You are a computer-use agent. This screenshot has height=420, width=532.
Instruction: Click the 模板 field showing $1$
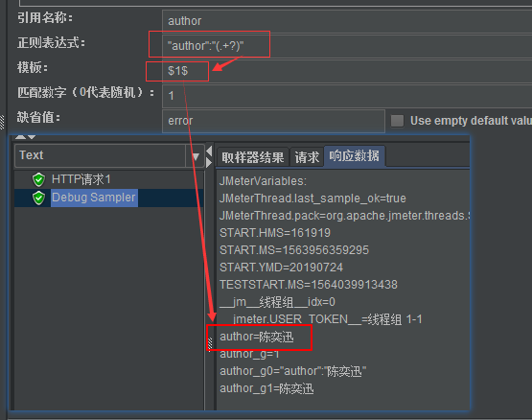[x=347, y=71]
